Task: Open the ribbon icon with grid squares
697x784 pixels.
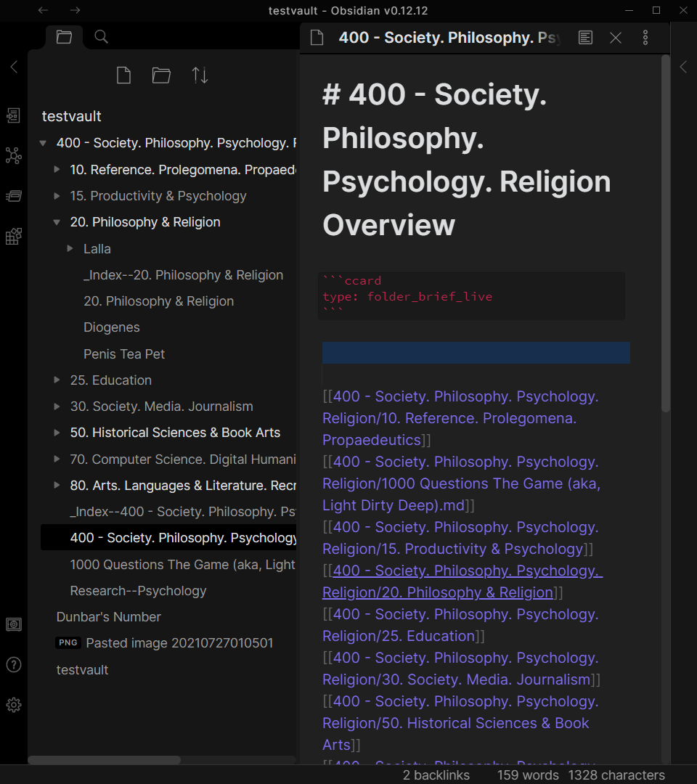Action: 14,236
